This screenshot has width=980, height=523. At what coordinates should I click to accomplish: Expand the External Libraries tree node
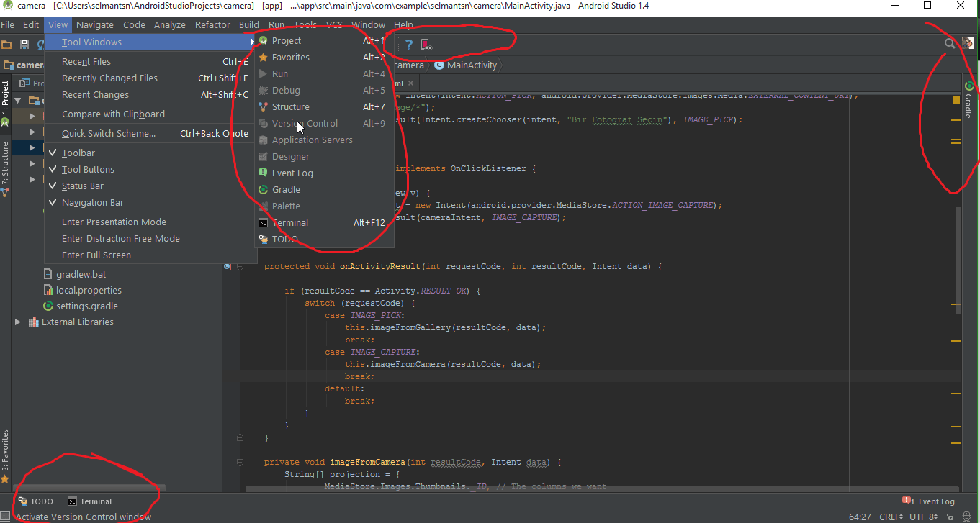[18, 322]
